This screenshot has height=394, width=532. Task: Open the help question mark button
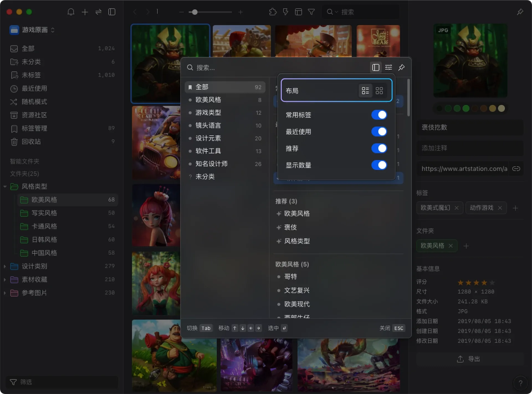click(520, 383)
